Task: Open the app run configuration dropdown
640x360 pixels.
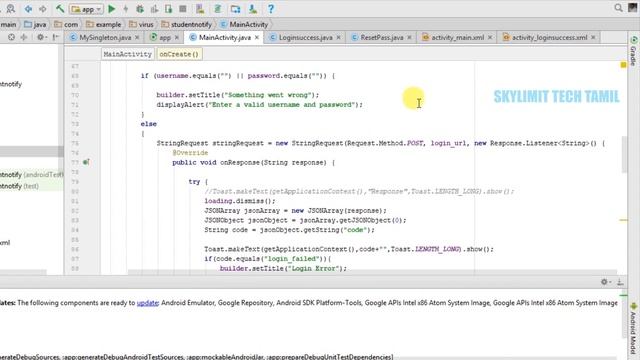Action: click(x=87, y=9)
